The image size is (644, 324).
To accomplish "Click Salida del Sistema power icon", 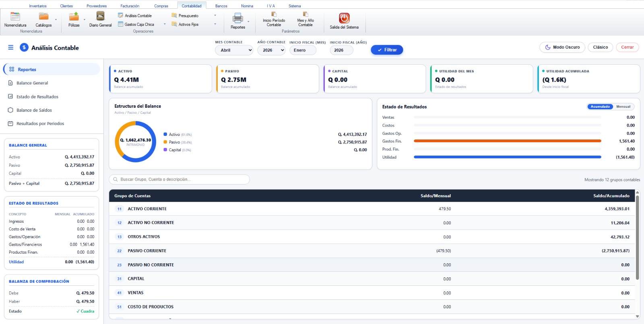I will 344,18.
